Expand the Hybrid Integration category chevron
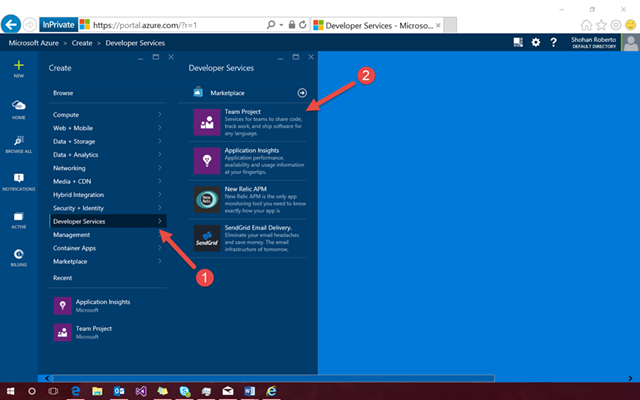This screenshot has width=640, height=400. [x=160, y=195]
